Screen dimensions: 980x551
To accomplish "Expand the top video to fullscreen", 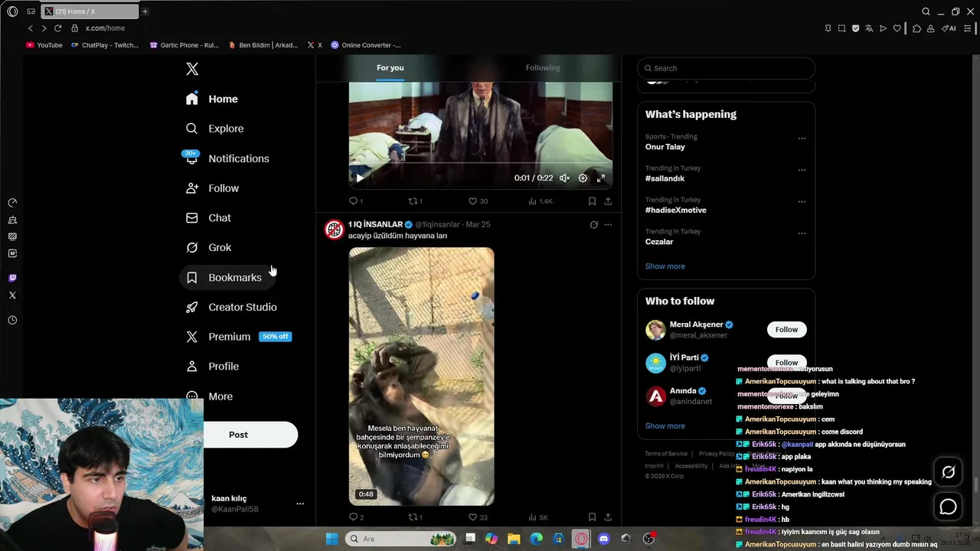I will coord(601,178).
